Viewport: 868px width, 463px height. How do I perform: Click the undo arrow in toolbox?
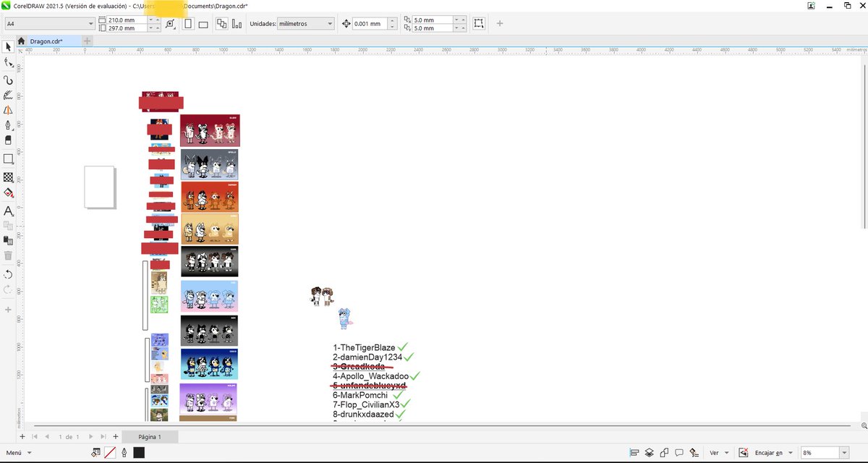[8, 274]
